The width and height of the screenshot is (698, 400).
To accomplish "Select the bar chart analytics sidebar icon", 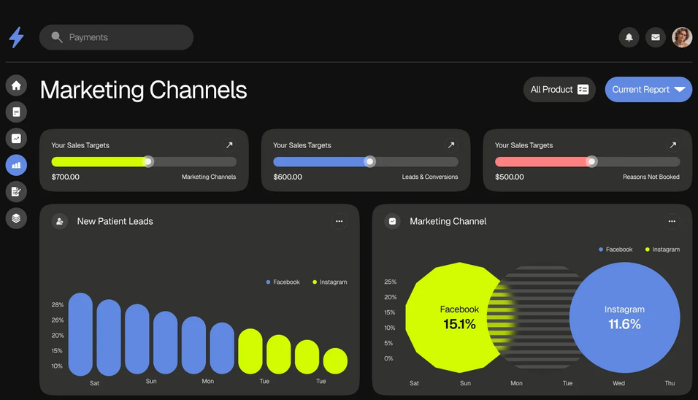I will (16, 165).
